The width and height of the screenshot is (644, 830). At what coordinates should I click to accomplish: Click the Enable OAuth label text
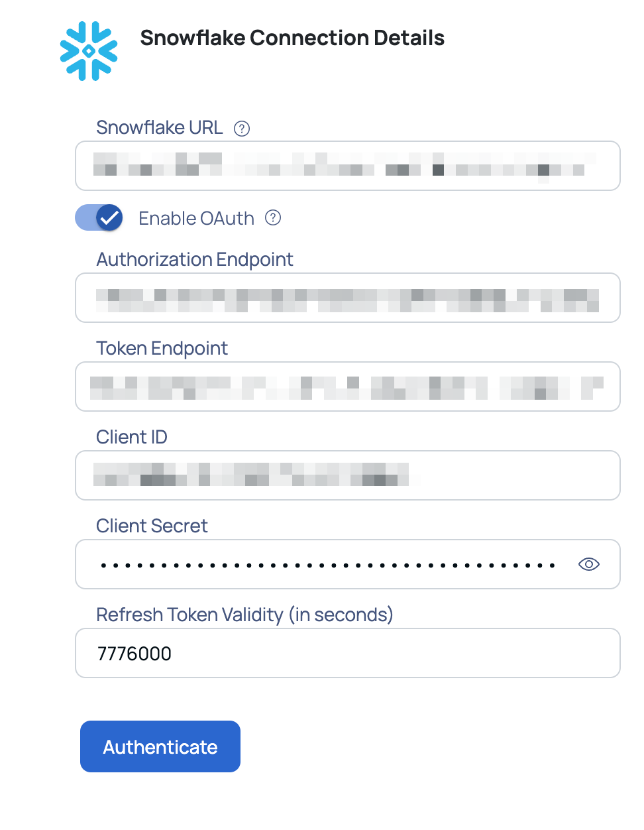coord(196,218)
